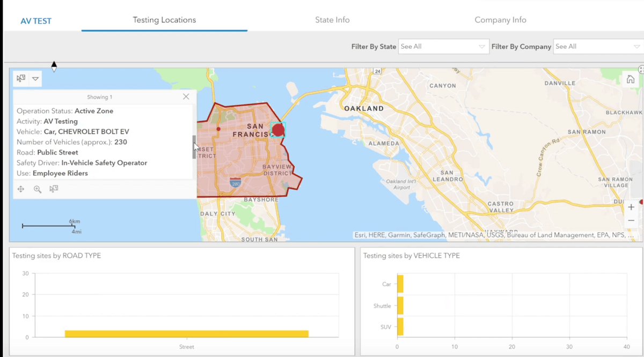The image size is (644, 357).
Task: Select the Testing Locations tab
Action: (x=164, y=20)
